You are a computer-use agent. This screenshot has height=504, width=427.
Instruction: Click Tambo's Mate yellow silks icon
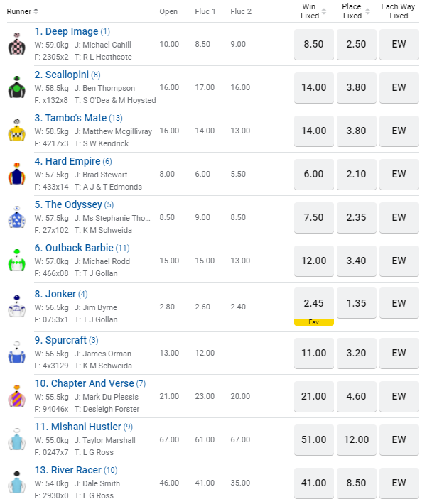point(17,131)
